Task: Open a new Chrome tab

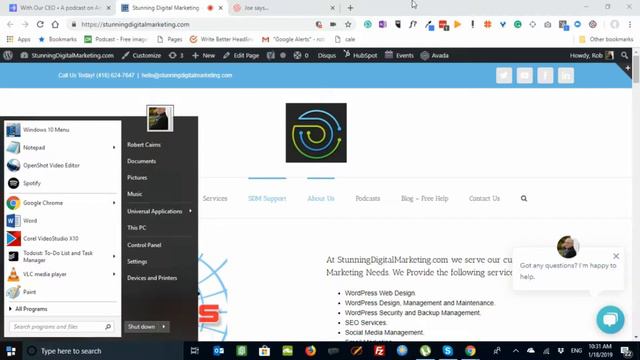Action: [x=350, y=8]
